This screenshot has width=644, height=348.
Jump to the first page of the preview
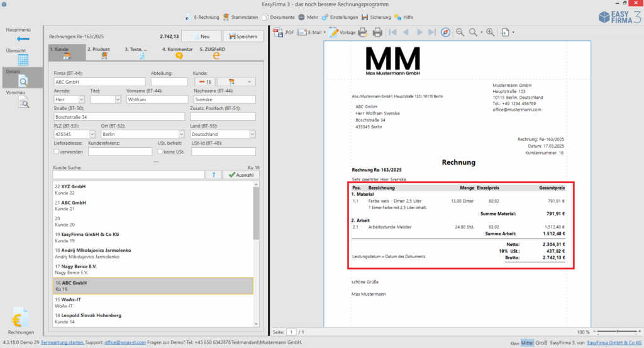[x=392, y=33]
